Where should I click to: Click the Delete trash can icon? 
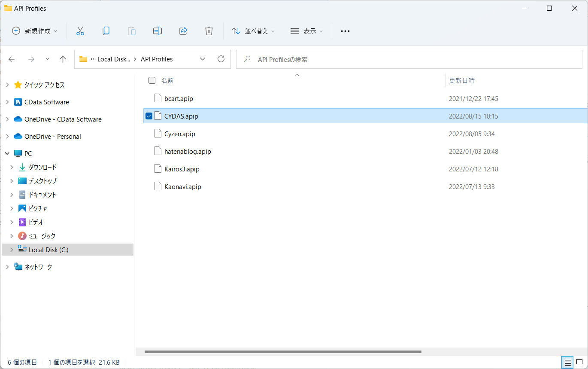tap(209, 31)
